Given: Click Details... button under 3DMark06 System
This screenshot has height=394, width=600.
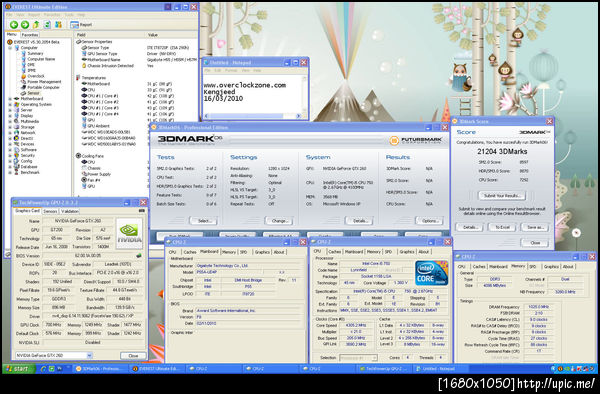Looking at the screenshot, I should [x=359, y=221].
